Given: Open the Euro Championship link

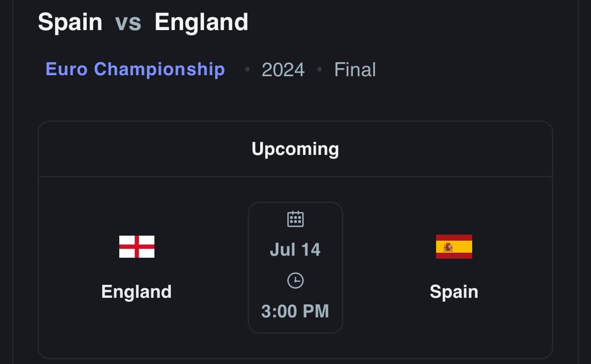Looking at the screenshot, I should [135, 69].
